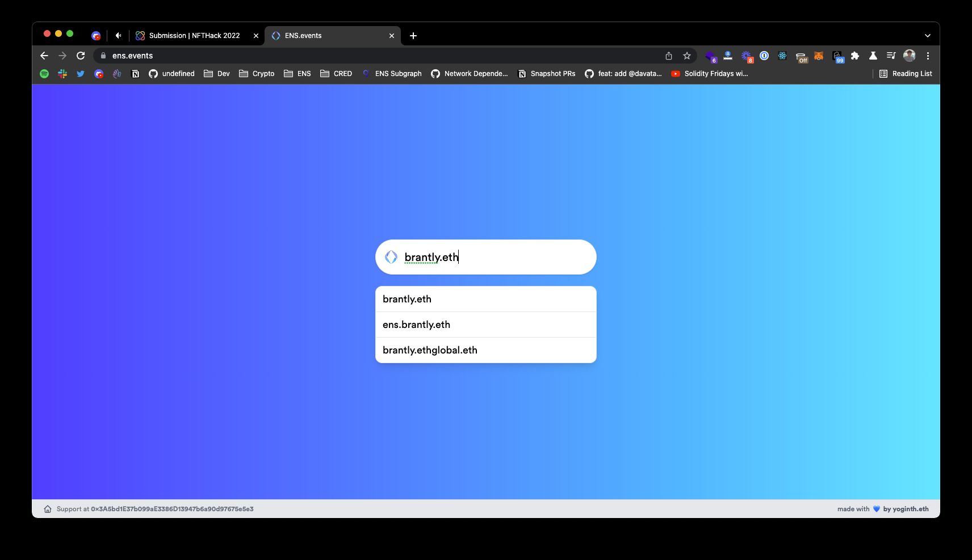Choose the brantly.ethglobal.eth suggestion
The width and height of the screenshot is (972, 560).
click(486, 350)
